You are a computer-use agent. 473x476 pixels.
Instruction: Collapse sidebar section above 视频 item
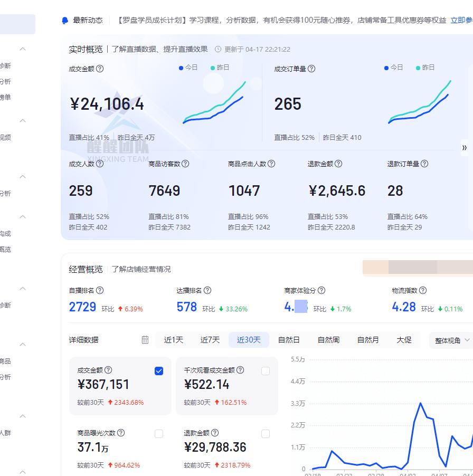click(23, 120)
